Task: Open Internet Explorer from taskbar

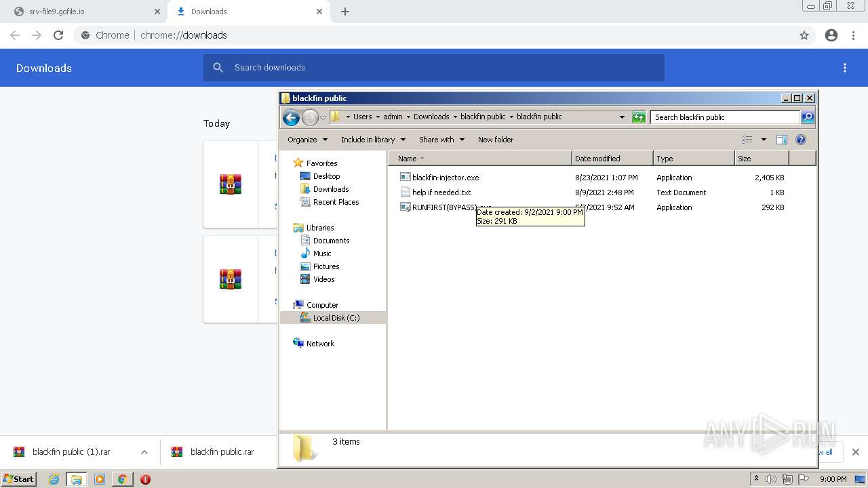Action: click(x=54, y=479)
